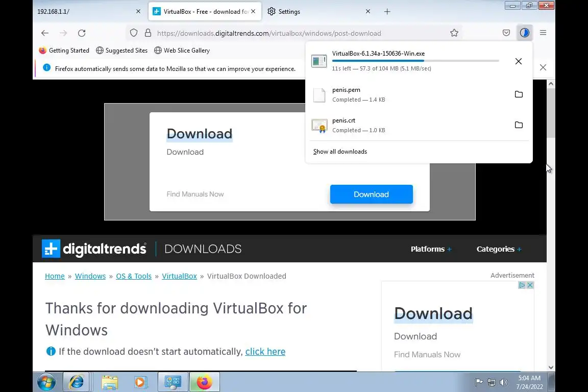This screenshot has height=392, width=588.
Task: Expand the Platforms menu
Action: [x=431, y=249]
